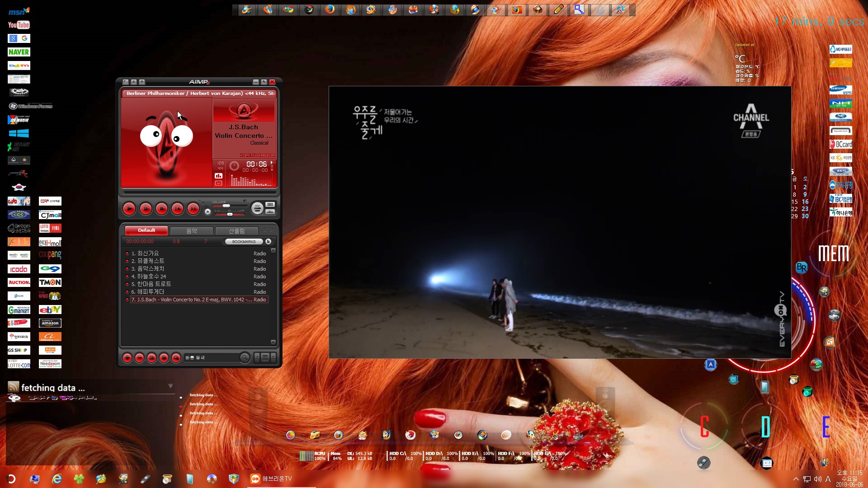Select playlist entry 2. 뮤클캐스트
This screenshot has height=488, width=868.
tap(196, 261)
